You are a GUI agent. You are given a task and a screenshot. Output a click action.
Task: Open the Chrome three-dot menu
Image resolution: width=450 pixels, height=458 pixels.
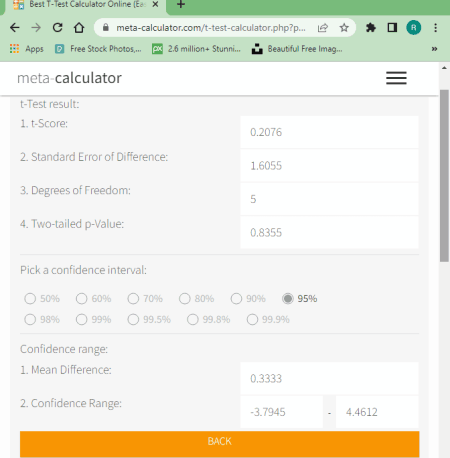click(x=435, y=28)
